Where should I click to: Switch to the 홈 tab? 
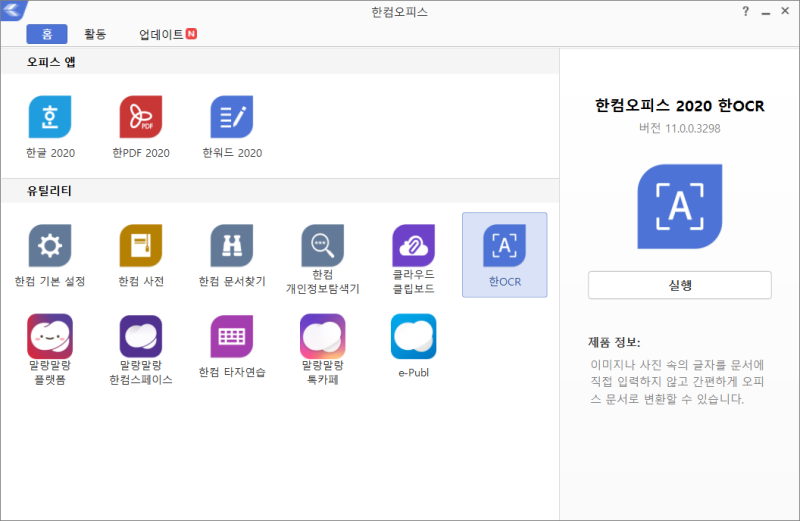click(x=47, y=34)
